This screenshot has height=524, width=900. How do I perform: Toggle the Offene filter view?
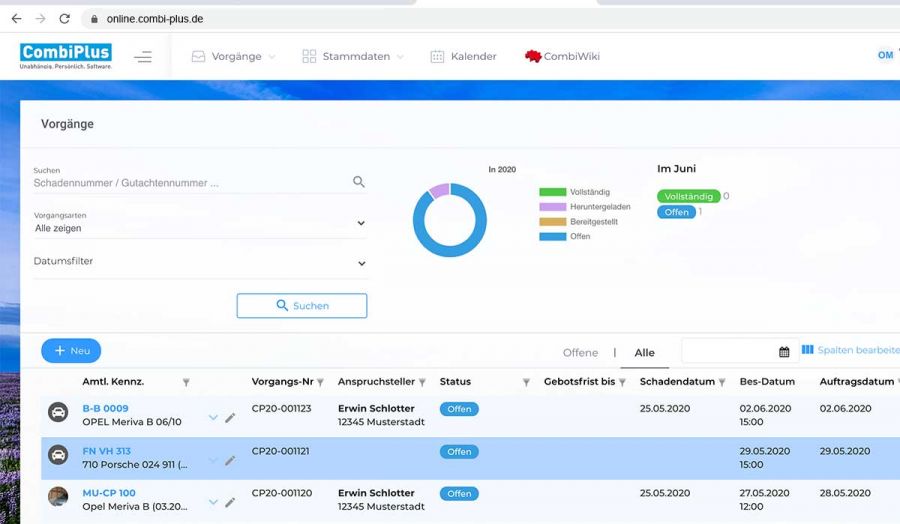pyautogui.click(x=580, y=353)
